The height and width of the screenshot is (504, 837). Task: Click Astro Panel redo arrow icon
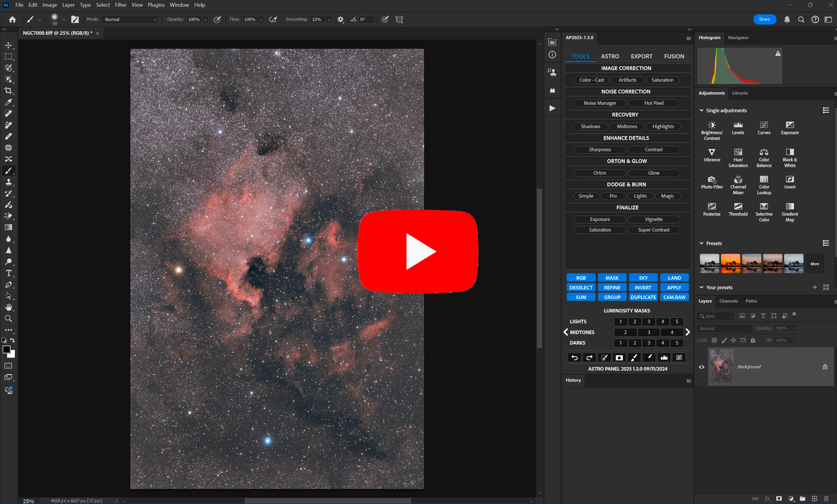589,358
